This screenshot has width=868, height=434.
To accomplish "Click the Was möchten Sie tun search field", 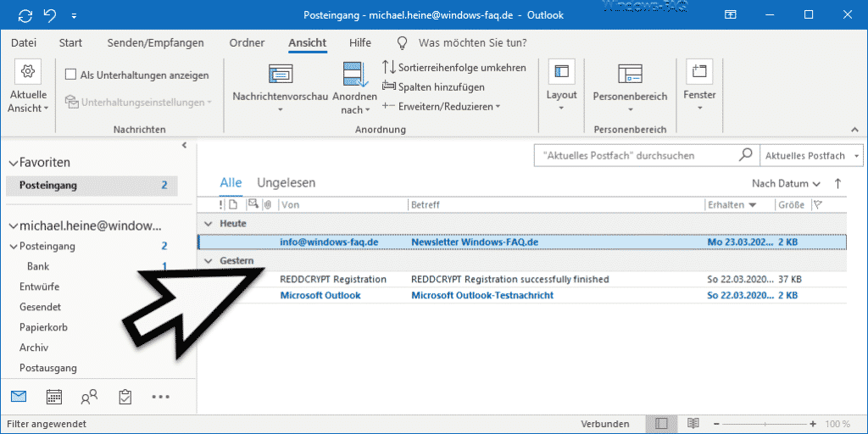I will [472, 42].
